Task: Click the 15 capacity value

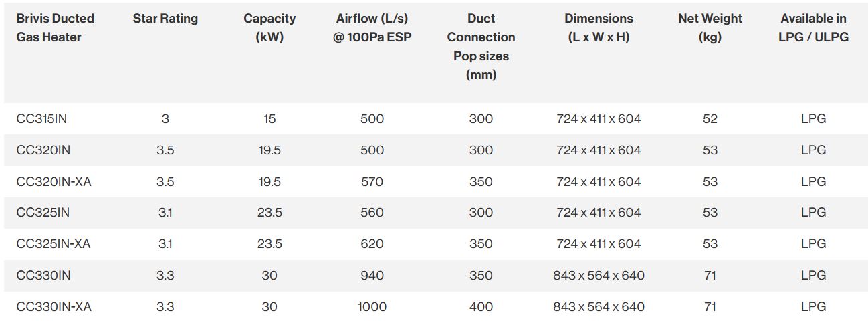Action: pos(269,119)
